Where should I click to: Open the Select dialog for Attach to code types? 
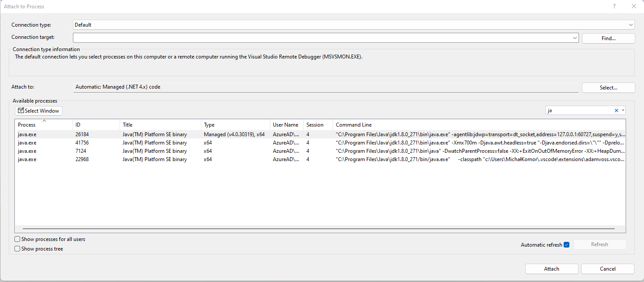click(x=608, y=87)
